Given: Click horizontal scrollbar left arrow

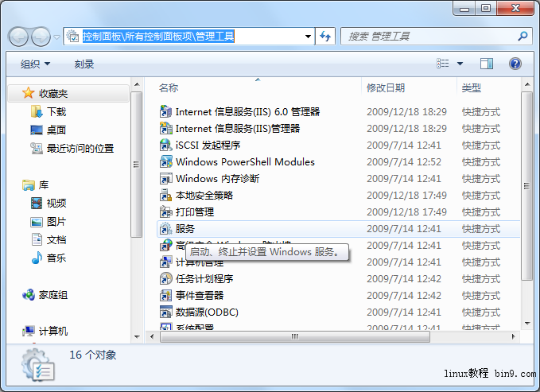Looking at the screenshot, I should 152,336.
